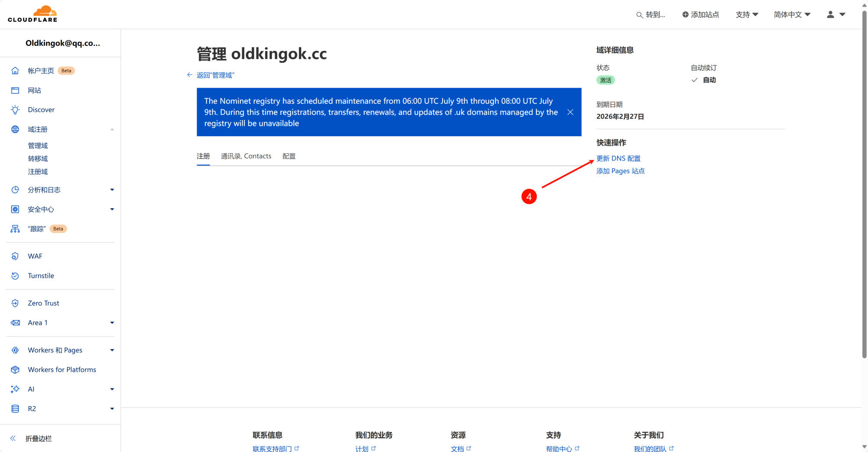This screenshot has height=452, width=868.
Task: Click the 分析和日志 analytics clock icon
Action: point(15,190)
